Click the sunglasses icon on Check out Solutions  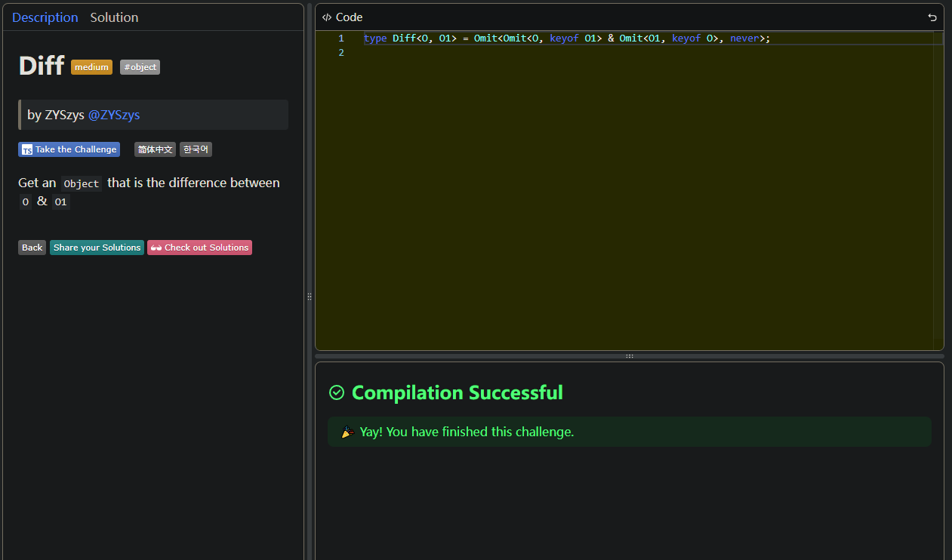[x=156, y=248]
